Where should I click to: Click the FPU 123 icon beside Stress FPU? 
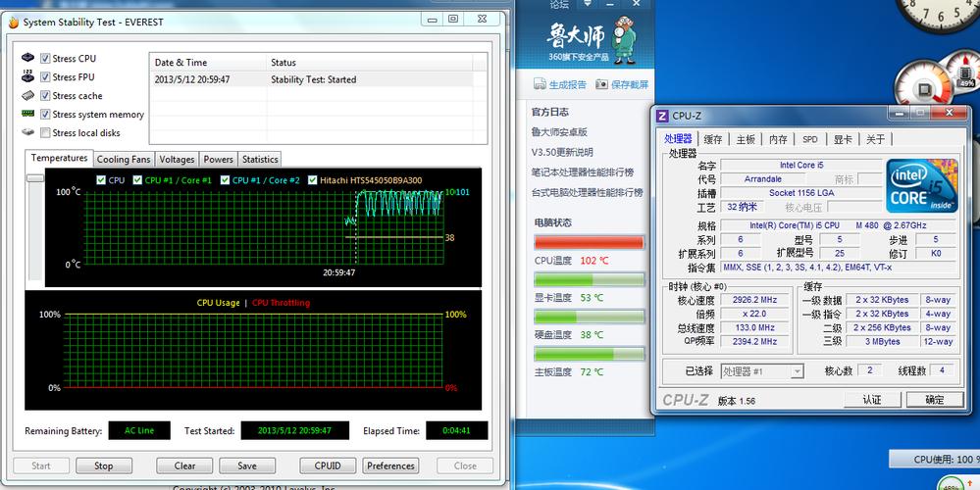click(27, 76)
